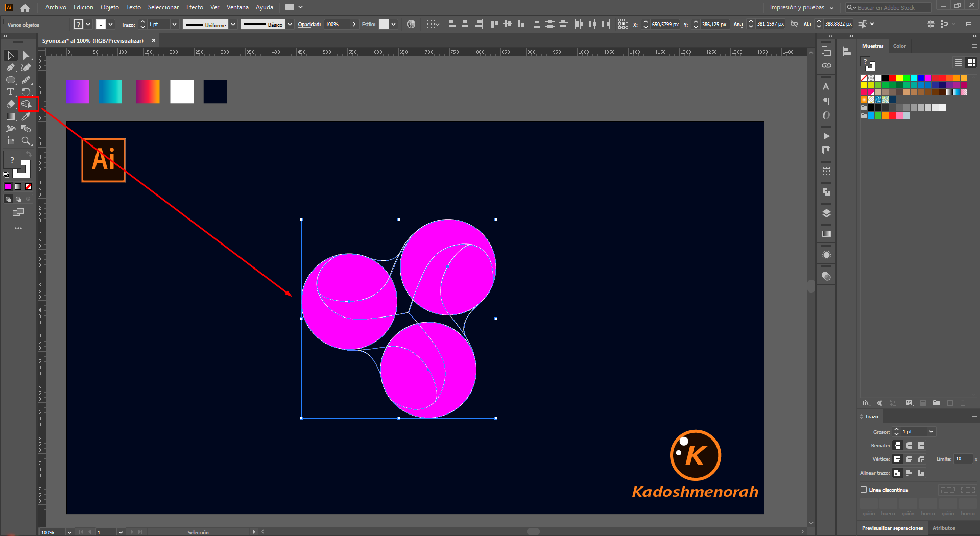Open the Objeto menu
Image resolution: width=980 pixels, height=536 pixels.
click(110, 7)
